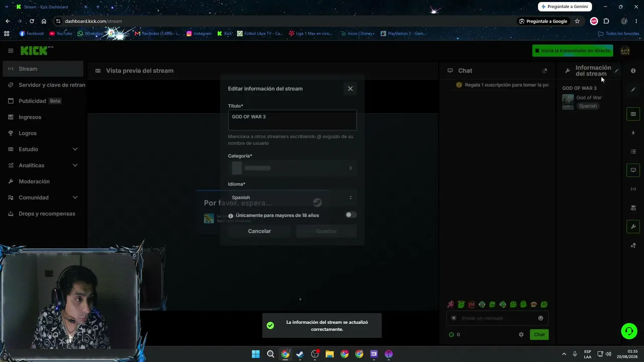The width and height of the screenshot is (644, 362).
Task: Open the Categoría dropdown
Action: click(x=292, y=168)
